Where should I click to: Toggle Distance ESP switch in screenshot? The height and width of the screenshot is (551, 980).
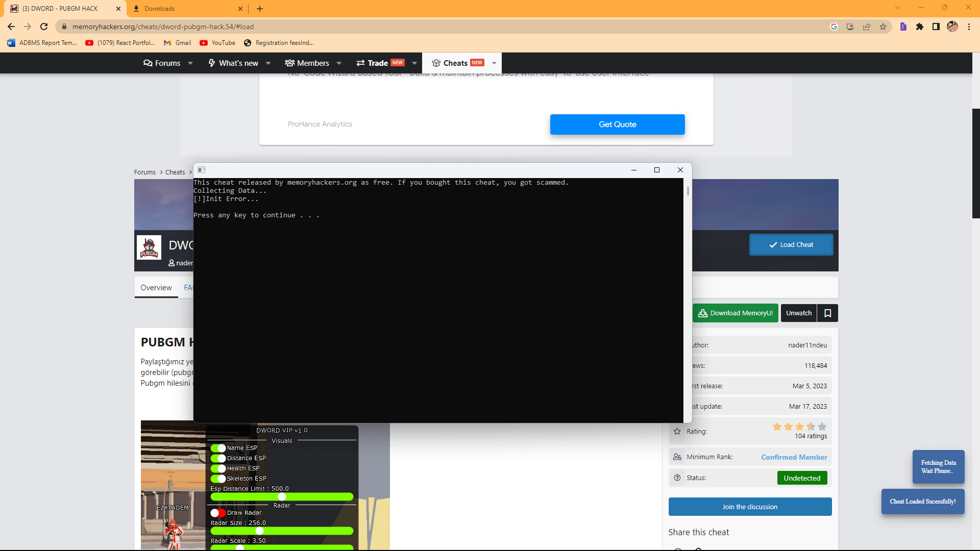coord(218,458)
